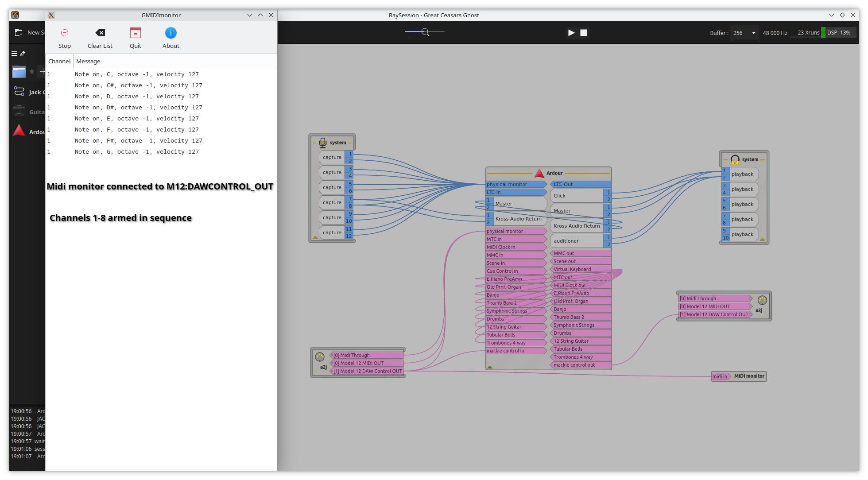
Task: Click the pencil edit icon in sidebar
Action: [23, 54]
